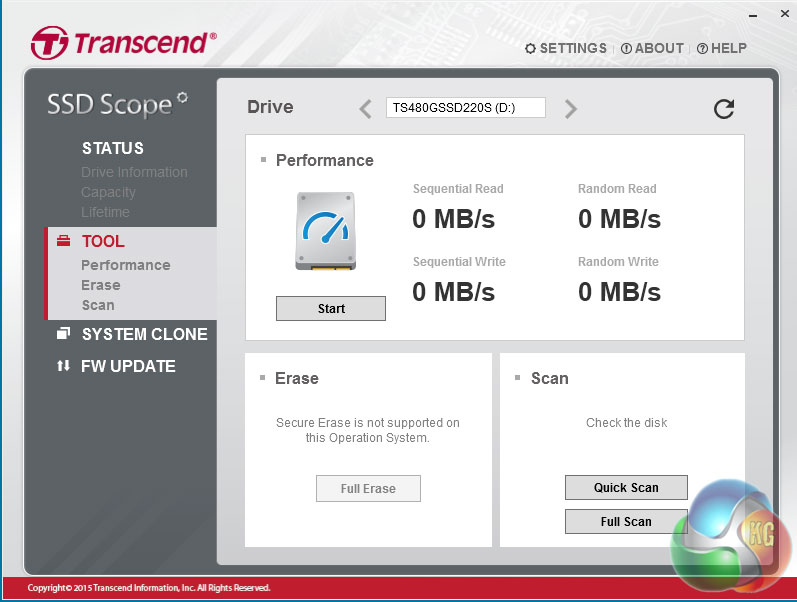Click the Scan panel heading
Image resolution: width=797 pixels, height=602 pixels.
coord(549,378)
